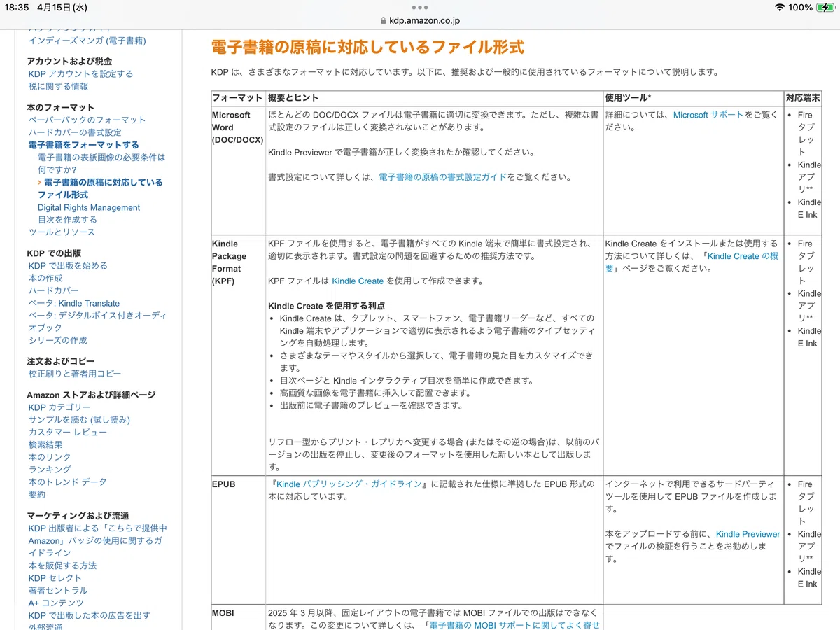This screenshot has width=840, height=630.
Task: Open 税に関する情報 sidebar link
Action: (58, 86)
